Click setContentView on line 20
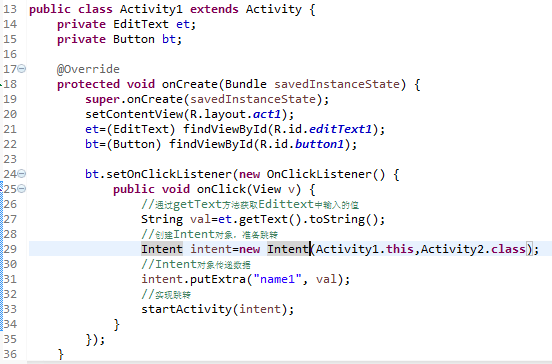 (134, 114)
